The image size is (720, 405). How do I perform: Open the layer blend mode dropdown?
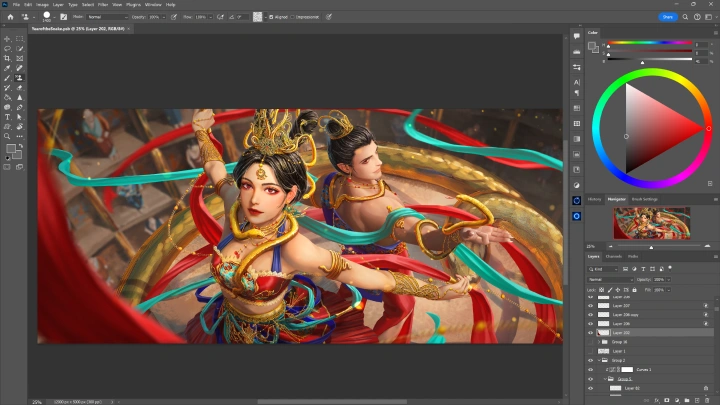610,279
